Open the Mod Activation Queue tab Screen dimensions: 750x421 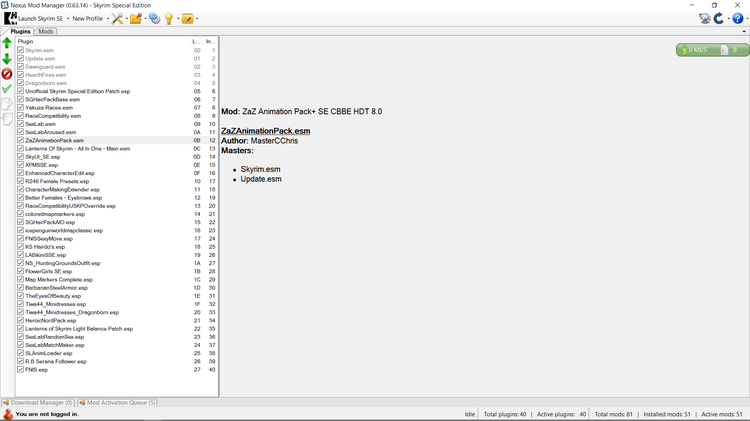(x=118, y=403)
